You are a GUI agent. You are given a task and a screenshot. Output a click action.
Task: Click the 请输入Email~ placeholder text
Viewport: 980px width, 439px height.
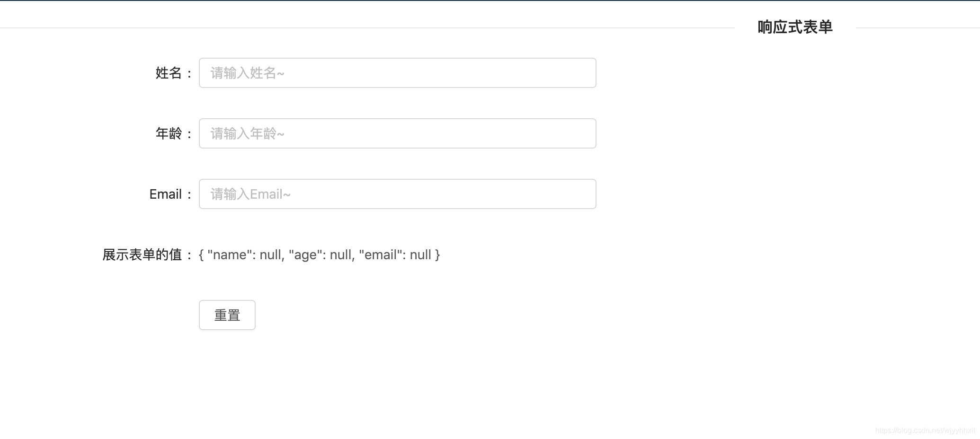click(x=250, y=194)
